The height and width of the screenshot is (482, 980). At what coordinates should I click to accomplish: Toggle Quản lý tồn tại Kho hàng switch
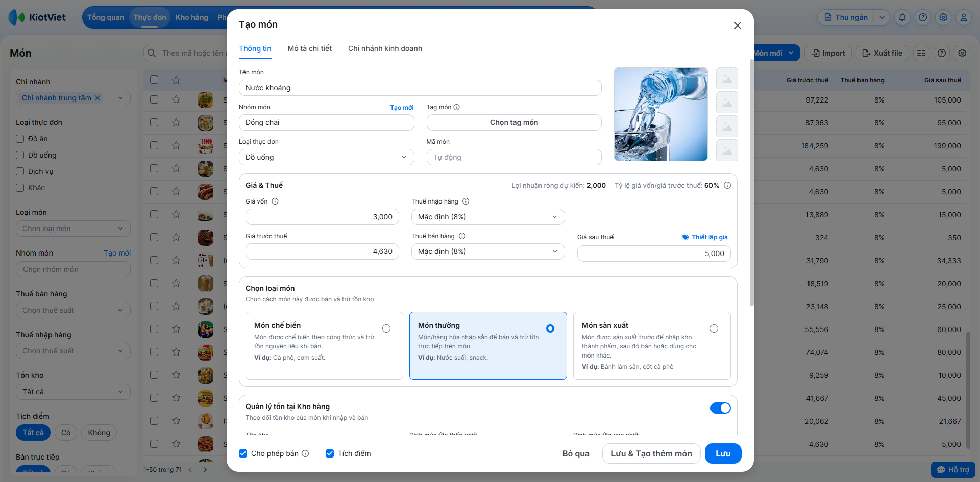(x=720, y=408)
